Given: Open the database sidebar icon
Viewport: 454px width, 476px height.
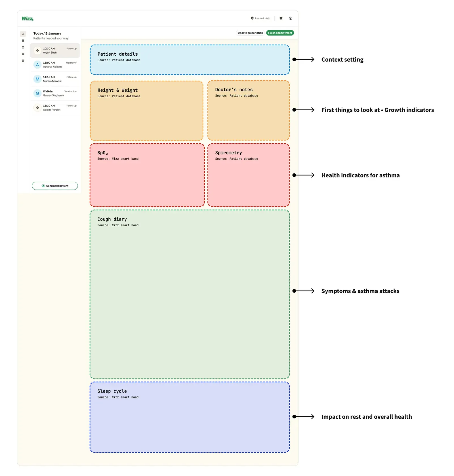Looking at the screenshot, I should tap(23, 47).
